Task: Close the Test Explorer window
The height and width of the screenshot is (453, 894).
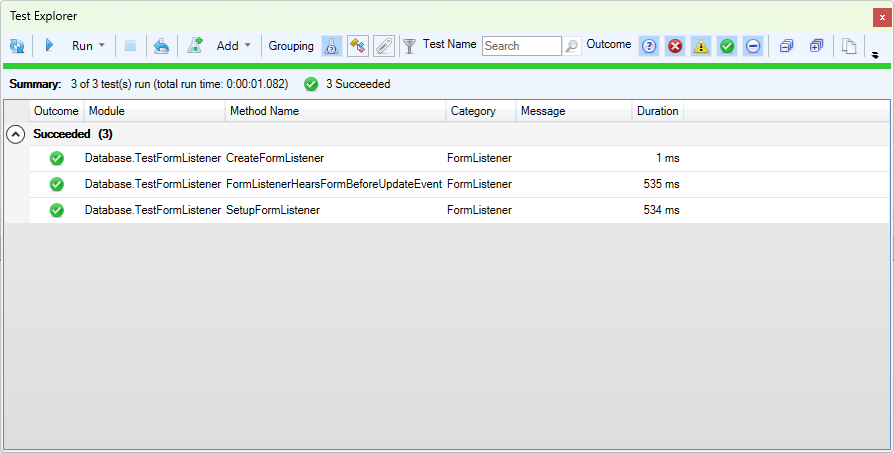Action: (882, 18)
